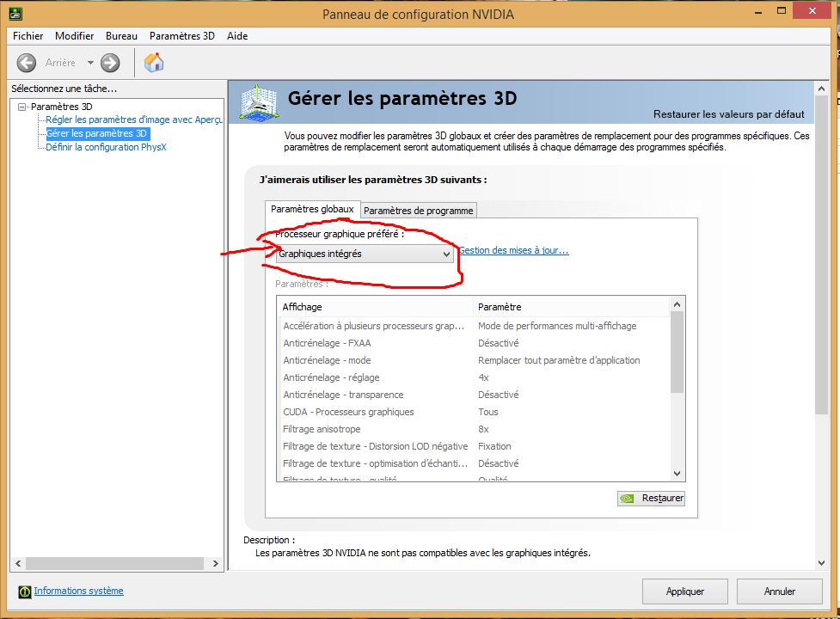Select the CUDA - Processeurs graphiques row
The image size is (840, 619).
474,412
